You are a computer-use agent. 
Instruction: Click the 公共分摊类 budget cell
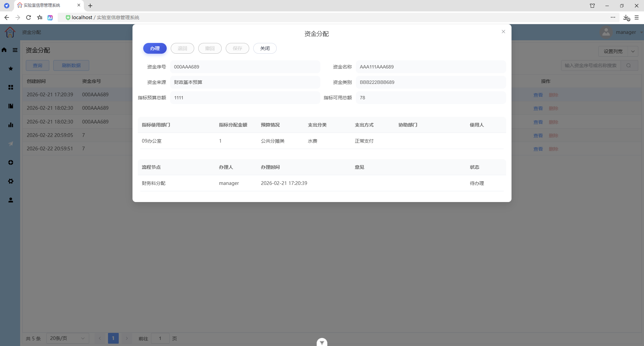(273, 141)
